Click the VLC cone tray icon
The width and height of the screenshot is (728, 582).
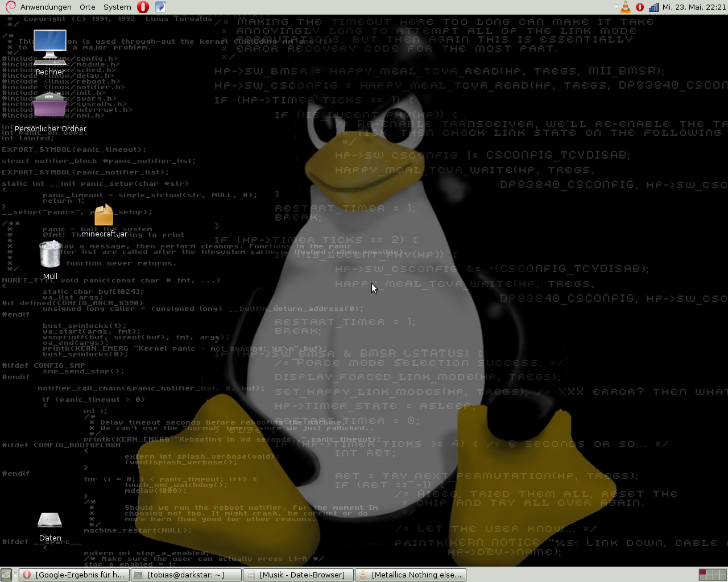pos(626,7)
